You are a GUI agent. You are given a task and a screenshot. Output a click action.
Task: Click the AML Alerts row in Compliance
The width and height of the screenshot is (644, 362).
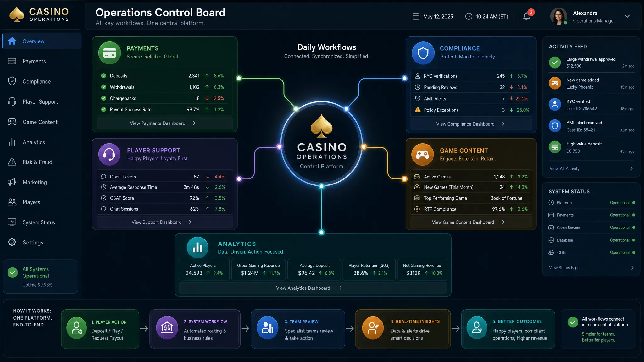click(x=471, y=99)
